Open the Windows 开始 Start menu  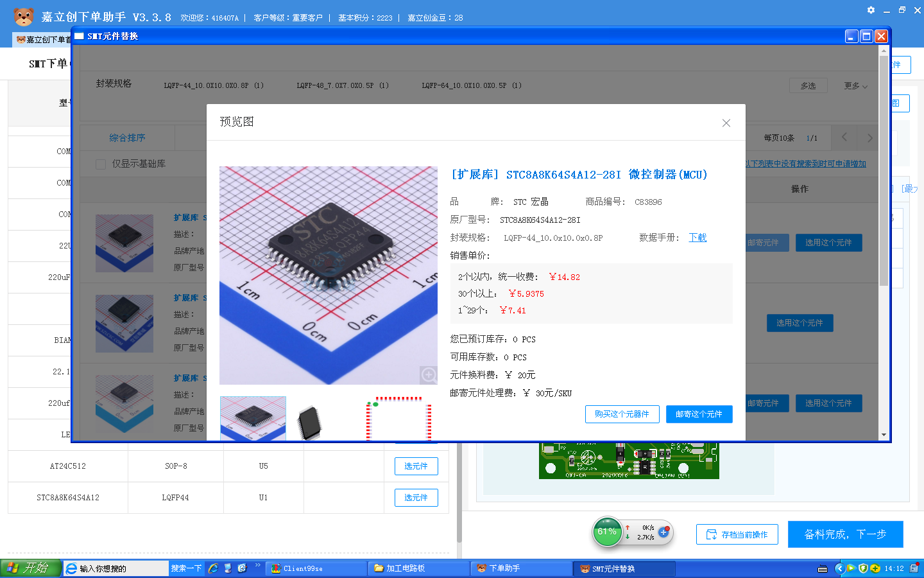pos(31,568)
